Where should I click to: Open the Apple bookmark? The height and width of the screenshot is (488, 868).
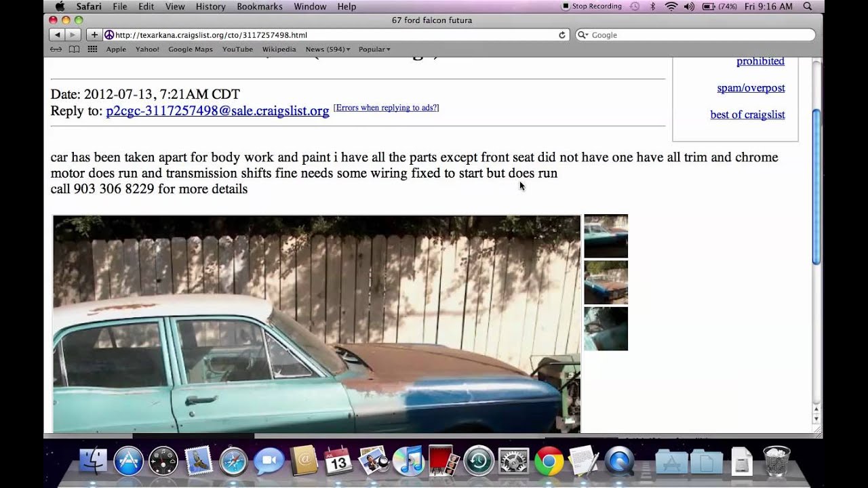(116, 49)
